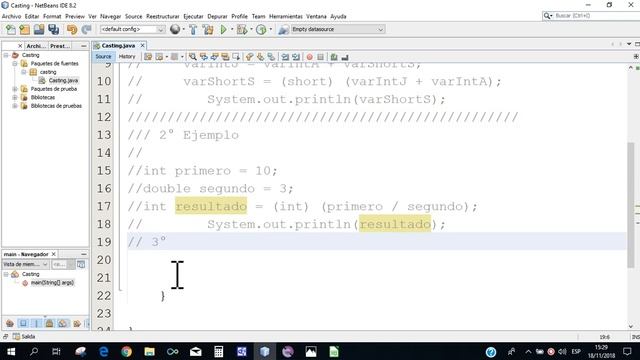The image size is (640, 360).
Task: Click the Stop Macro Recording icon
Action: tap(320, 57)
